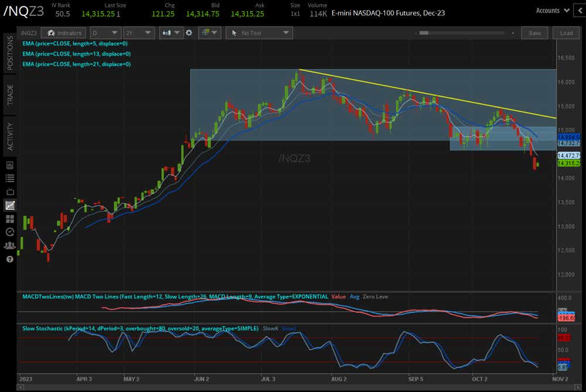Open the live TV sidebar icon

[10, 192]
